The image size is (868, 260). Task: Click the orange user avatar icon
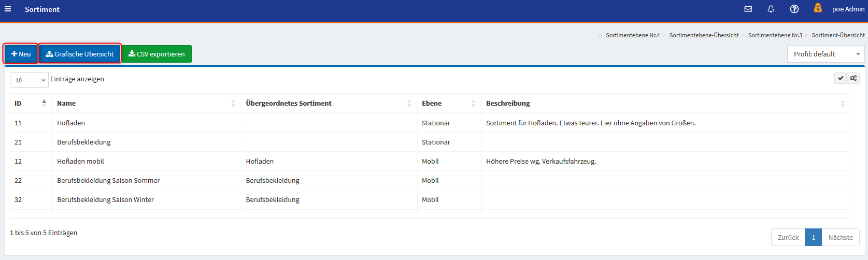pos(818,8)
